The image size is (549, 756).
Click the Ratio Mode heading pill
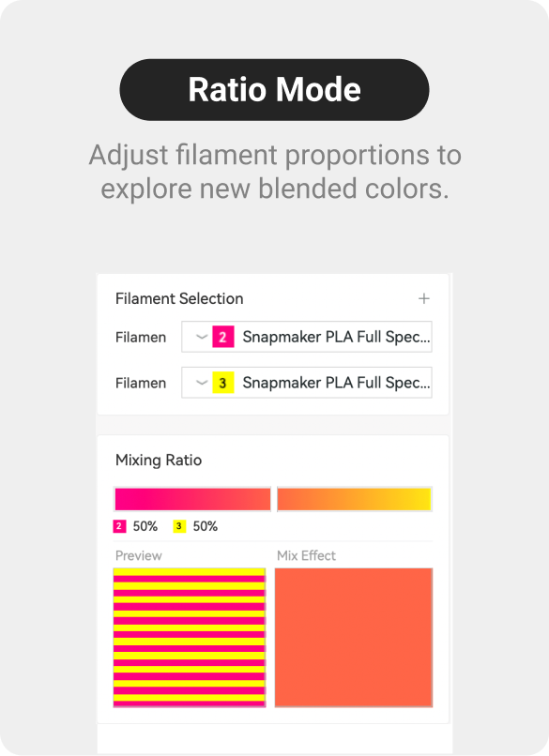[x=274, y=90]
